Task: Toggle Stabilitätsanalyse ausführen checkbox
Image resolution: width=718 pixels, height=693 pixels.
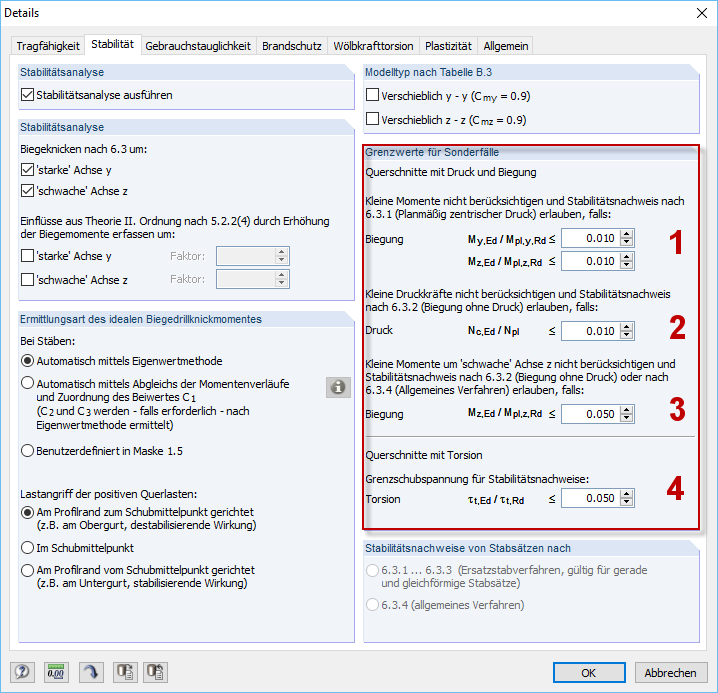Action: pyautogui.click(x=27, y=95)
